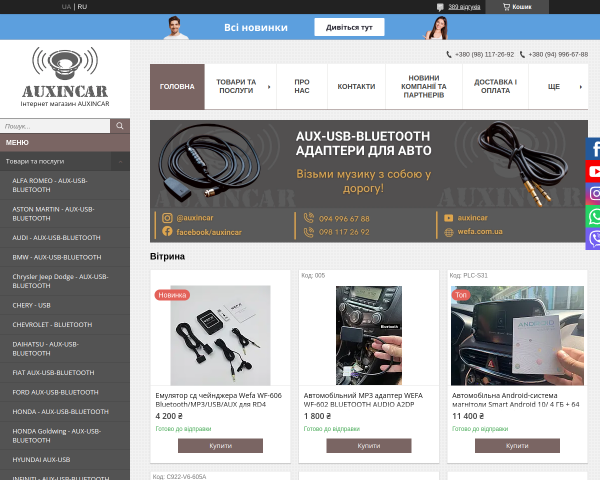Select FORD AUX-USB-BLUETOOTH category
Viewport: 600px width, 480px height.
65,392
